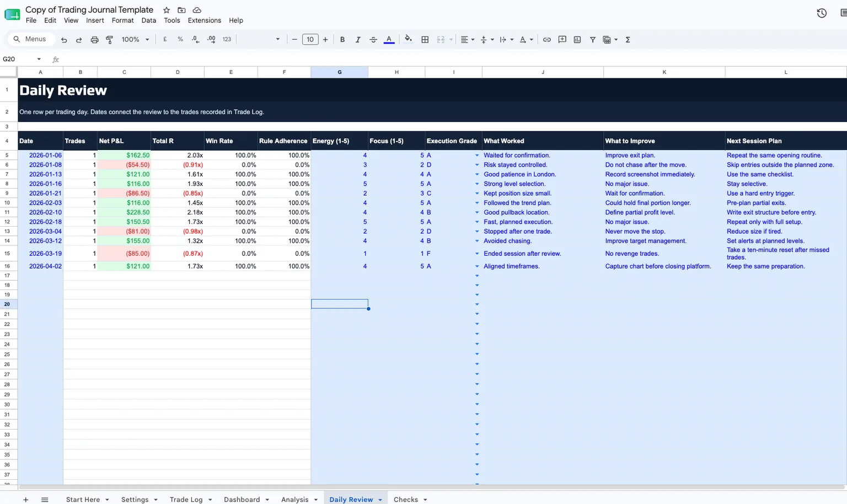Insert a comment
Viewport: 847px width, 504px height.
point(562,40)
